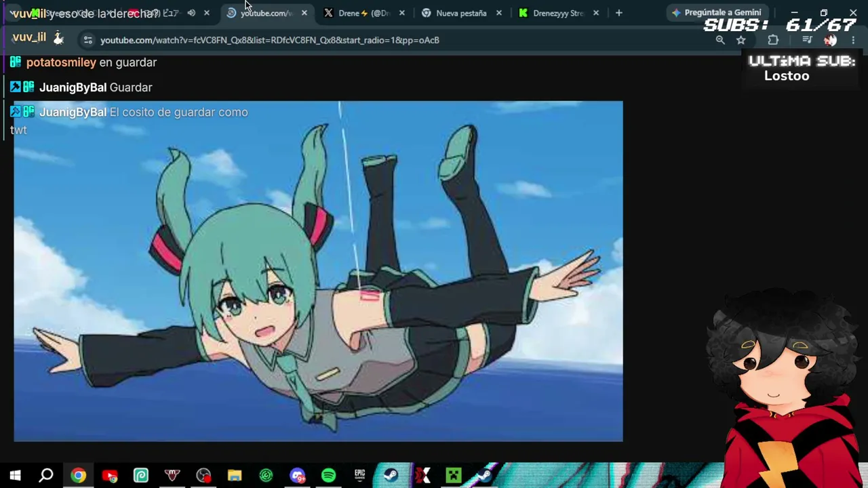Mute the audio-playing tab via speaker icon

point(191,13)
